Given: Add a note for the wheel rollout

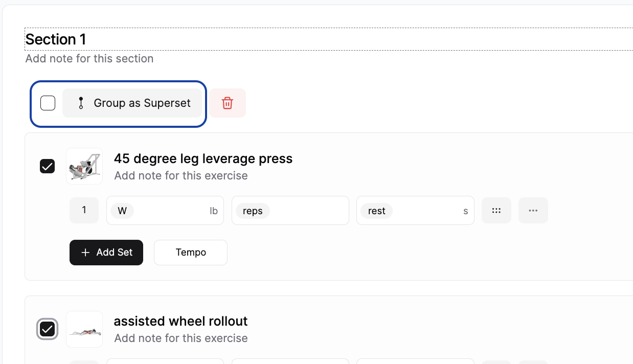Looking at the screenshot, I should pyautogui.click(x=180, y=338).
